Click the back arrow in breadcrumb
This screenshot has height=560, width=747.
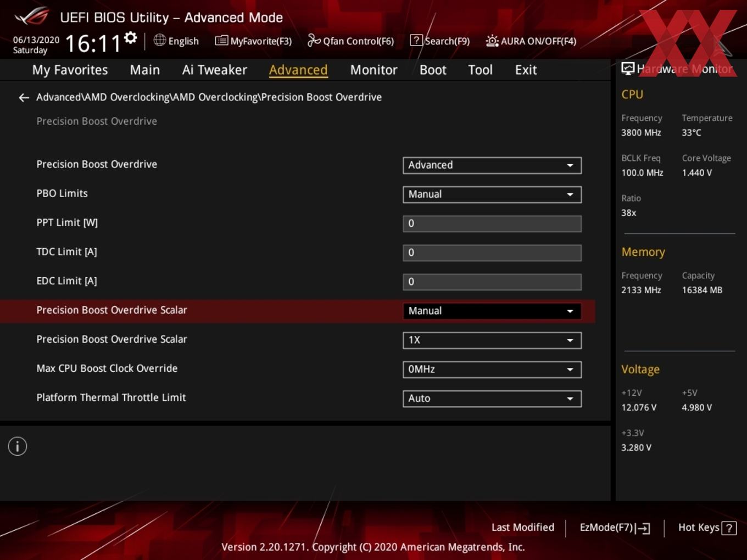(x=24, y=98)
